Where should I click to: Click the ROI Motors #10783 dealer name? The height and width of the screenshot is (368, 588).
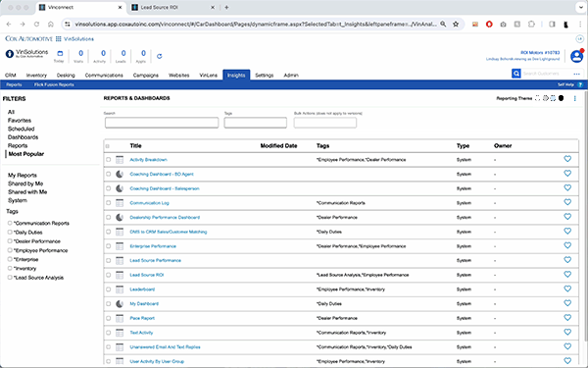[x=540, y=53]
